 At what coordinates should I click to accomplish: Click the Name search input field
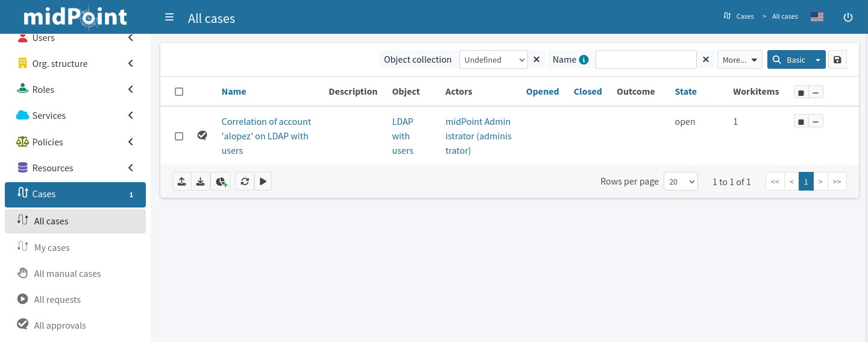[646, 60]
